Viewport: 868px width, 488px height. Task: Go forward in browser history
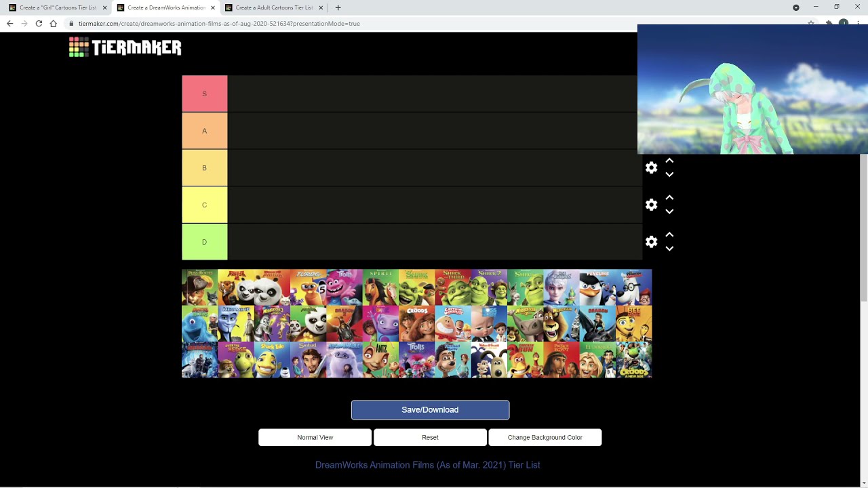click(x=24, y=23)
